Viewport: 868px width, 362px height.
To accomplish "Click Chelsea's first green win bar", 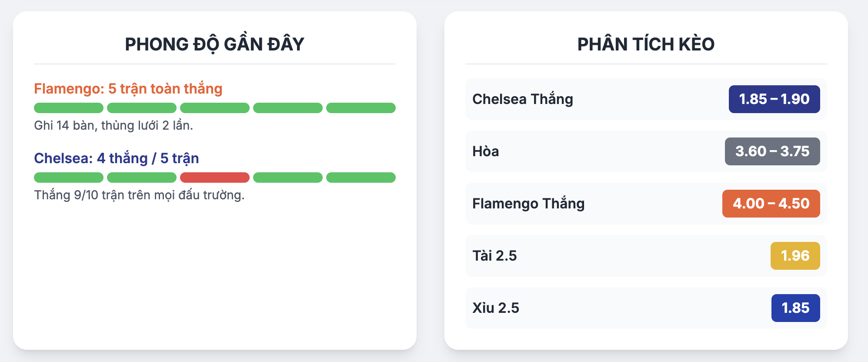I will click(69, 178).
